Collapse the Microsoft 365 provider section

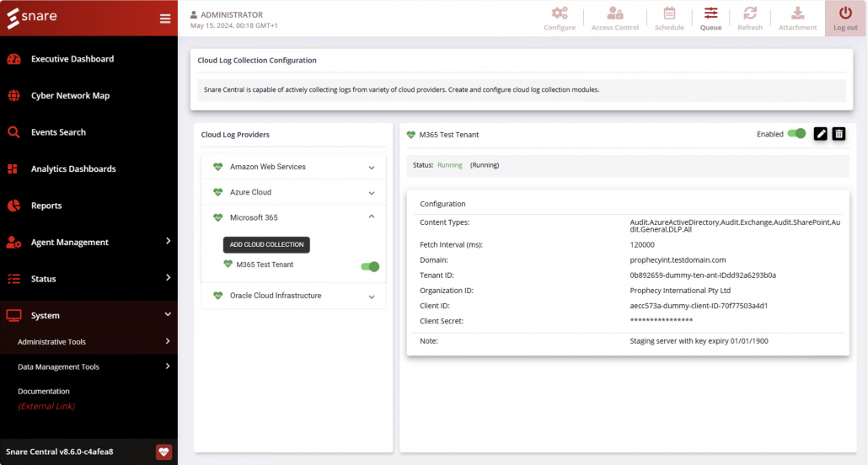pos(372,217)
